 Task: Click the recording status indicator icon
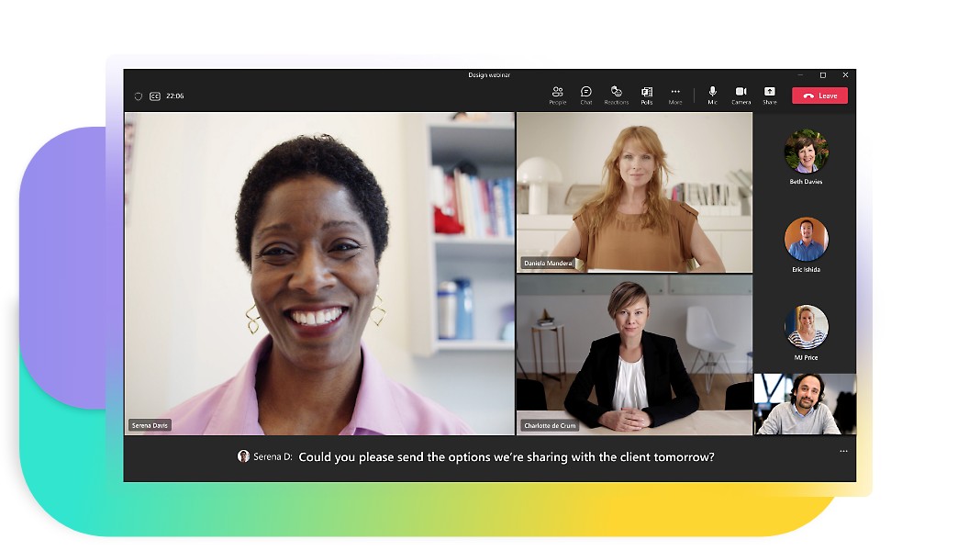(x=138, y=96)
